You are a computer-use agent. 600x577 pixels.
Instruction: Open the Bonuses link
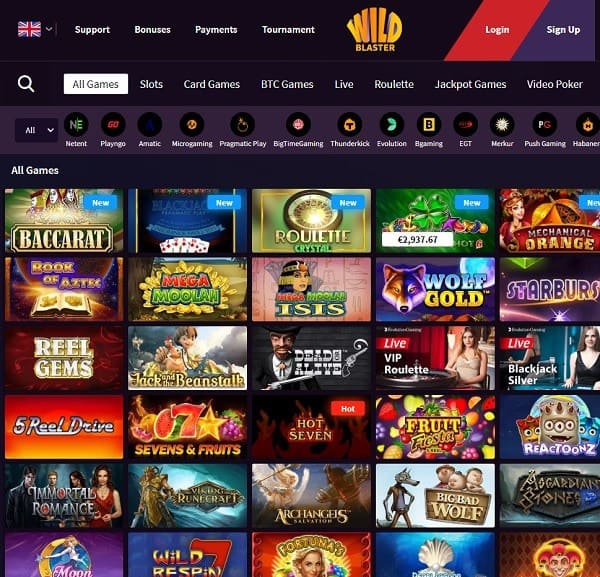pos(152,29)
